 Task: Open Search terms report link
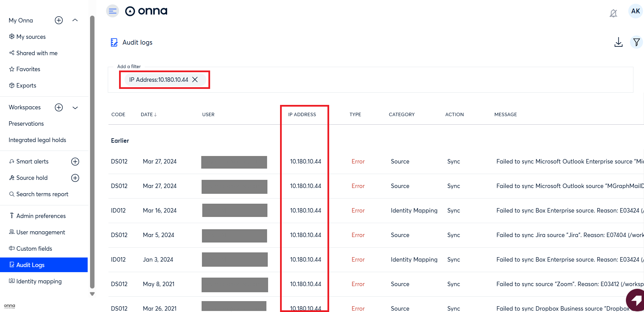[x=42, y=194]
